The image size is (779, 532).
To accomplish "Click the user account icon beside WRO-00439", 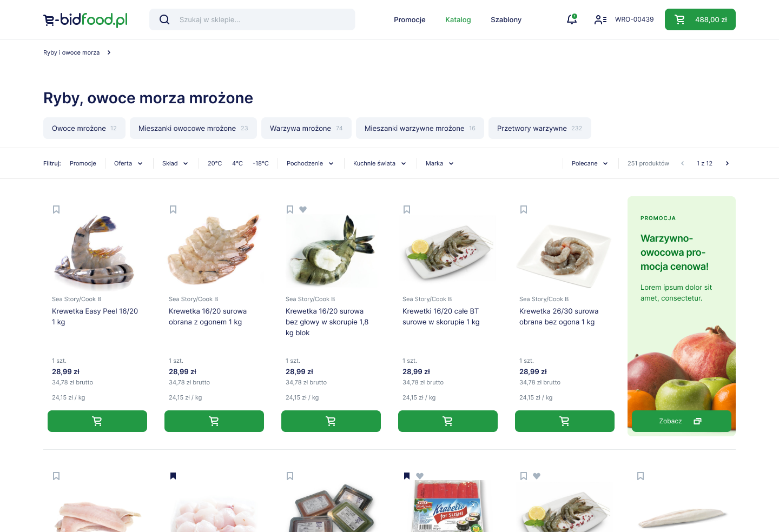I will coord(600,19).
